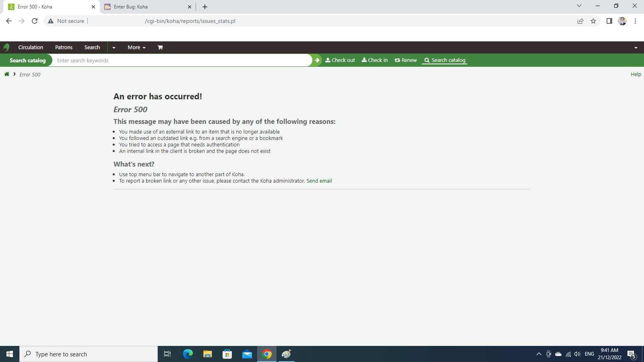The width and height of the screenshot is (644, 362).
Task: Open the cart icon in the top menu
Action: (160, 47)
